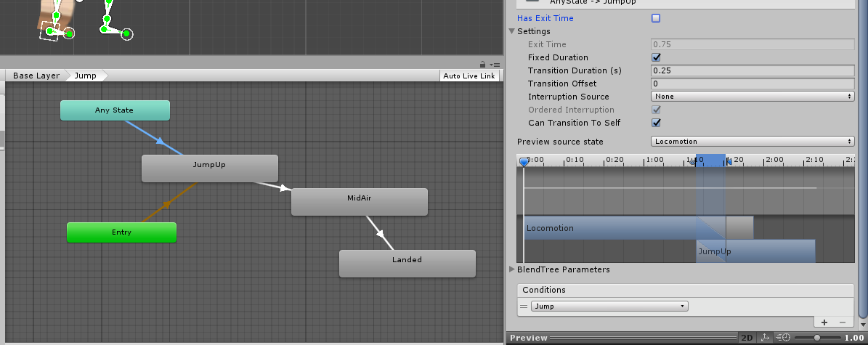Open the Jump condition parameter dropdown
The height and width of the screenshot is (345, 868).
[x=609, y=307]
